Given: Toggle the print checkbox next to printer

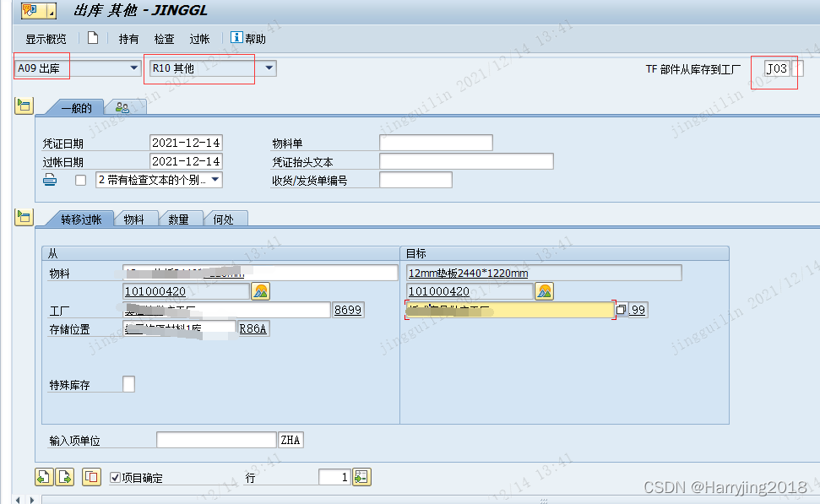Looking at the screenshot, I should pyautogui.click(x=80, y=181).
